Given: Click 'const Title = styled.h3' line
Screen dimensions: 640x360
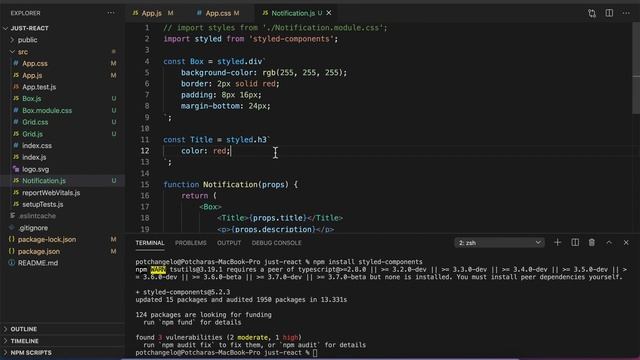Looking at the screenshot, I should 217,140.
